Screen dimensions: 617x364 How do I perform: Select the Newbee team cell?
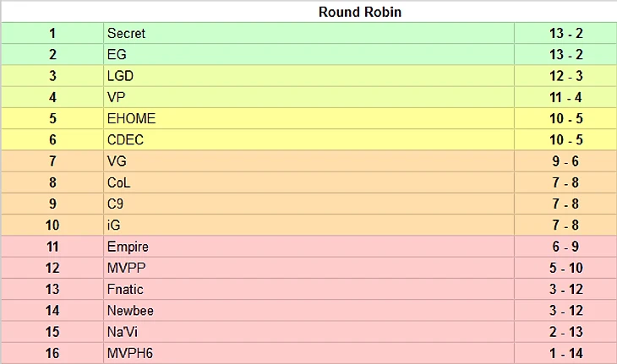[x=130, y=311]
